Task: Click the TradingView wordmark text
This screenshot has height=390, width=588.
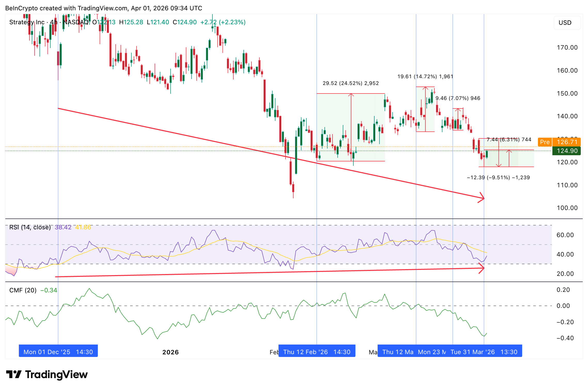Action: (x=56, y=374)
